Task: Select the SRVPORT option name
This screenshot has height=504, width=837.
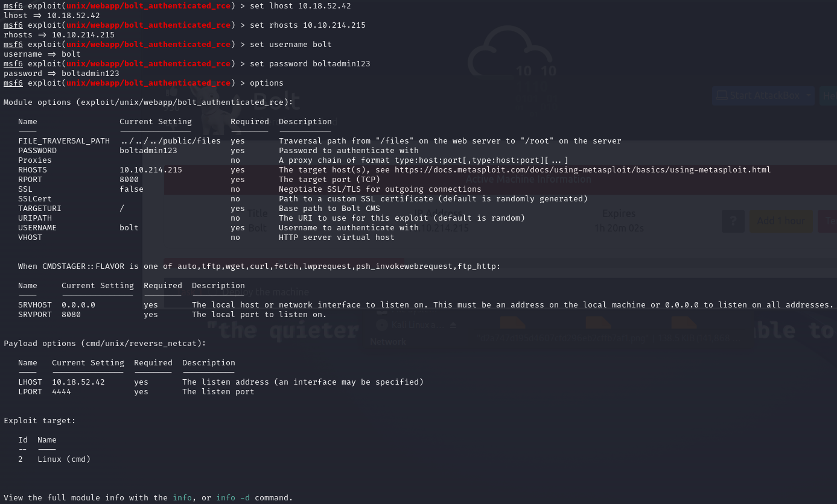Action: click(35, 315)
